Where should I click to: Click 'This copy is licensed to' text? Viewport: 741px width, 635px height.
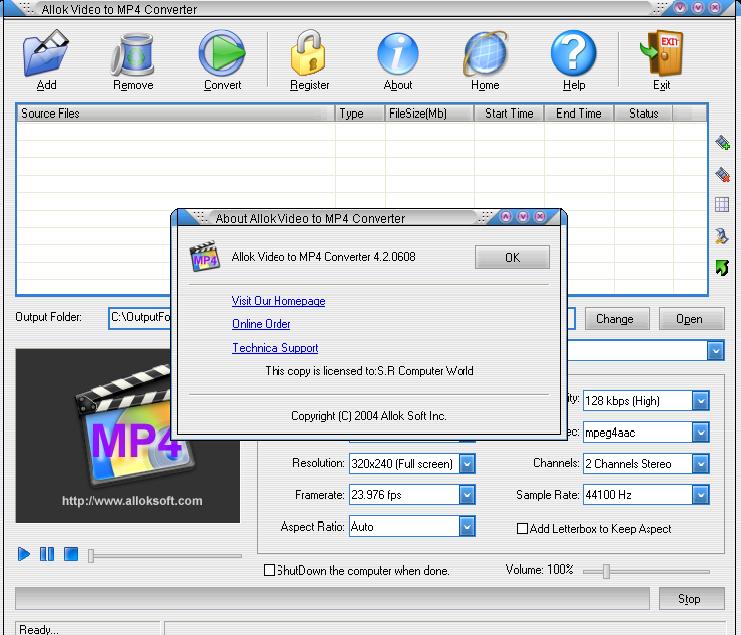click(320, 371)
